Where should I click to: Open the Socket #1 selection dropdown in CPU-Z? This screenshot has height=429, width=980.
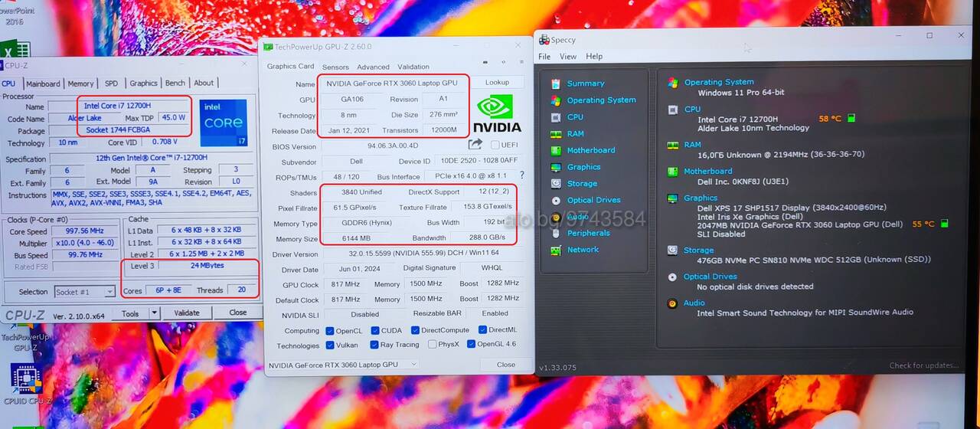pos(85,292)
